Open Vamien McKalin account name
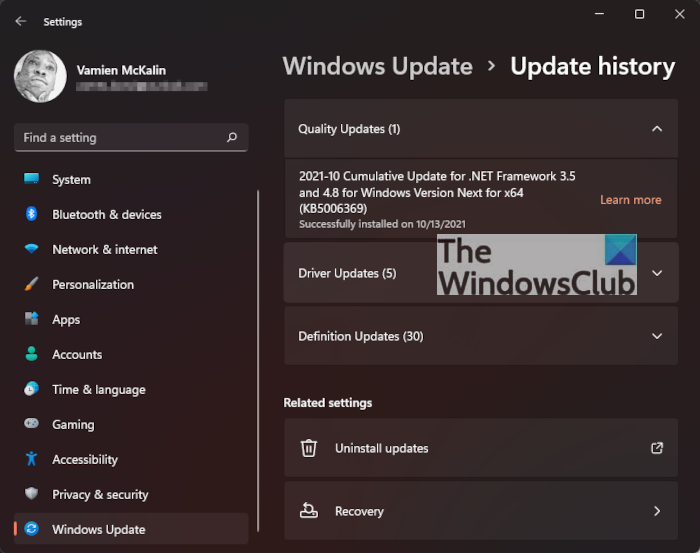Screen dimensions: 700x553 click(121, 70)
